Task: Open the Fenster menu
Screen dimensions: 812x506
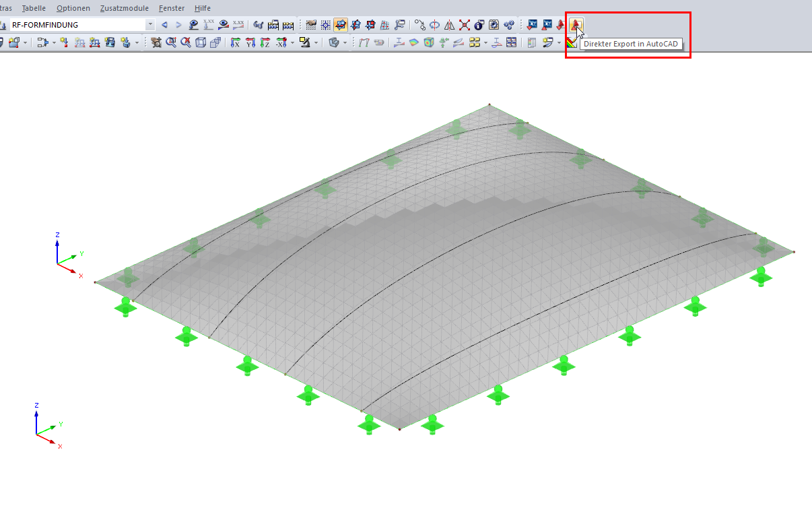Action: pyautogui.click(x=171, y=8)
